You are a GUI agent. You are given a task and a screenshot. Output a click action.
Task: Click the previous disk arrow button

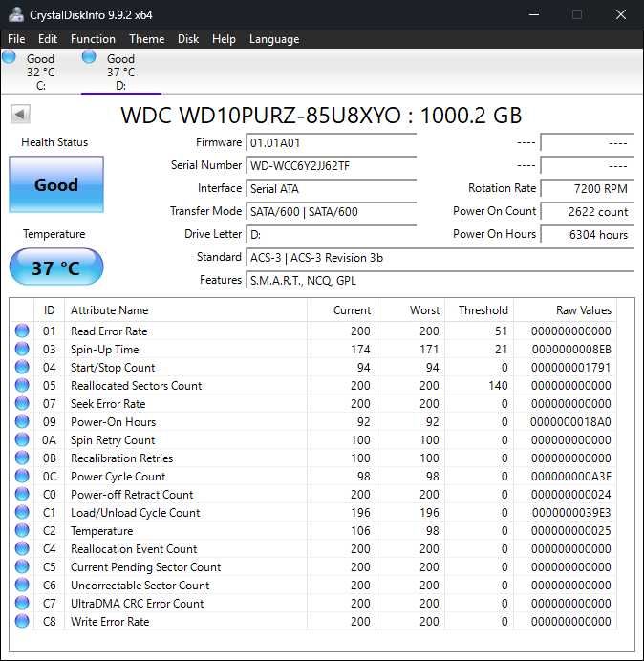[x=20, y=114]
